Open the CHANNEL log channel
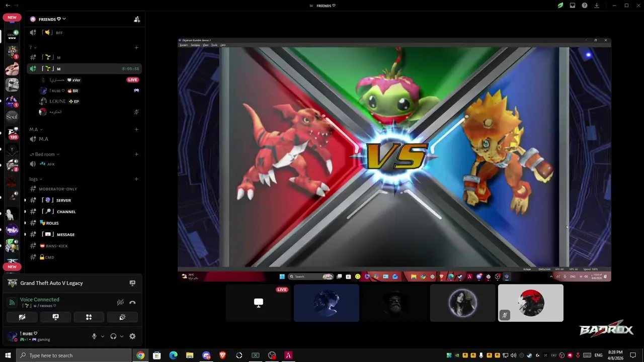 pyautogui.click(x=84, y=212)
